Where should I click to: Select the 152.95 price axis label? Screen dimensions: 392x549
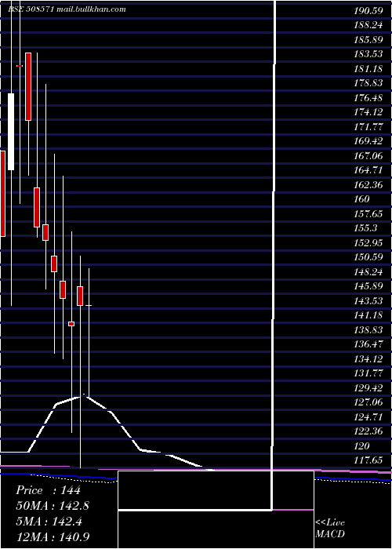pos(368,243)
